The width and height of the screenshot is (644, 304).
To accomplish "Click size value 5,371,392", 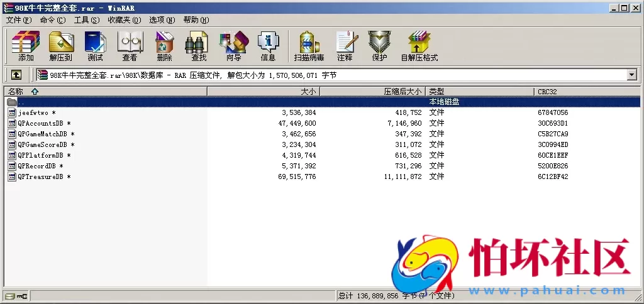I will pyautogui.click(x=299, y=166).
